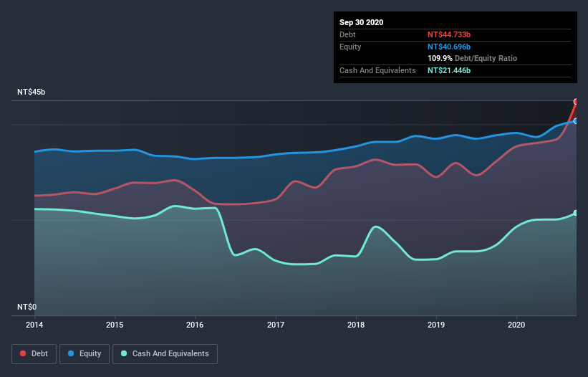Click the 2014 x-axis label
This screenshot has height=377, width=588.
pyautogui.click(x=34, y=325)
